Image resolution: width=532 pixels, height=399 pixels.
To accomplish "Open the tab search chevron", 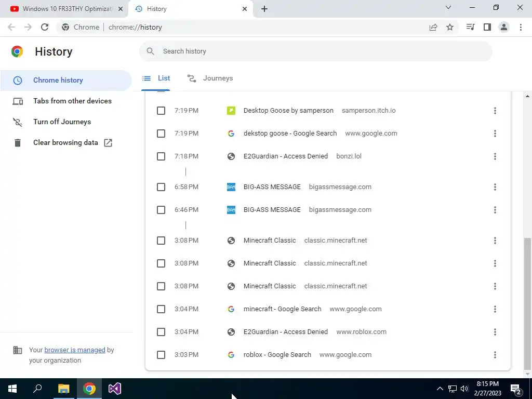I will (448, 7).
